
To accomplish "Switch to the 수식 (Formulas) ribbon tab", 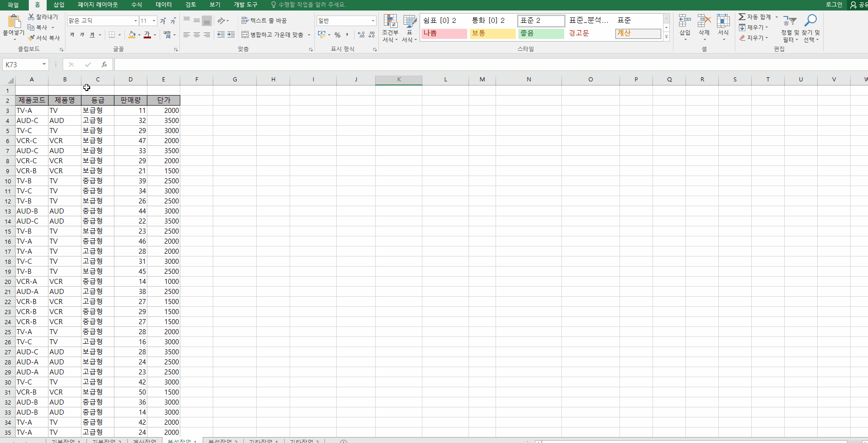I will [x=137, y=5].
